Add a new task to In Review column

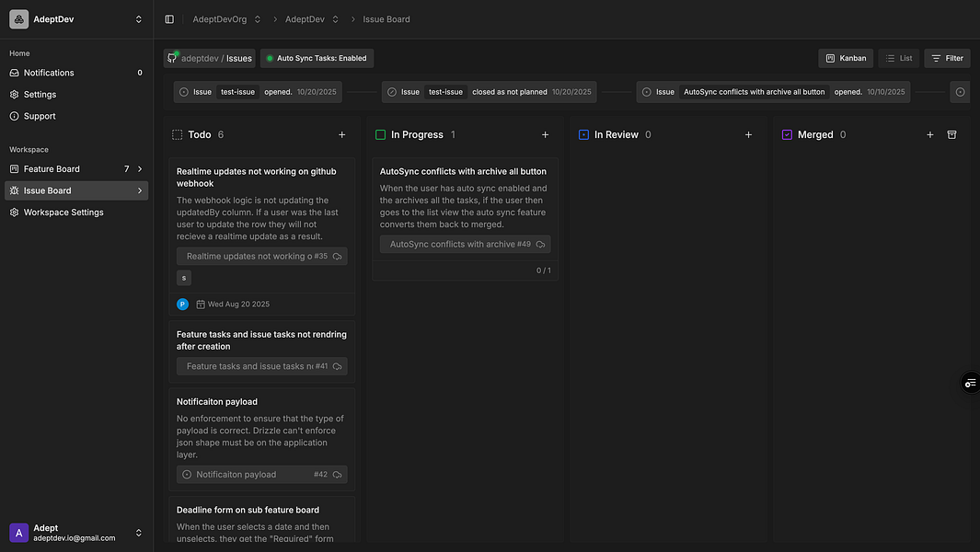click(x=748, y=135)
